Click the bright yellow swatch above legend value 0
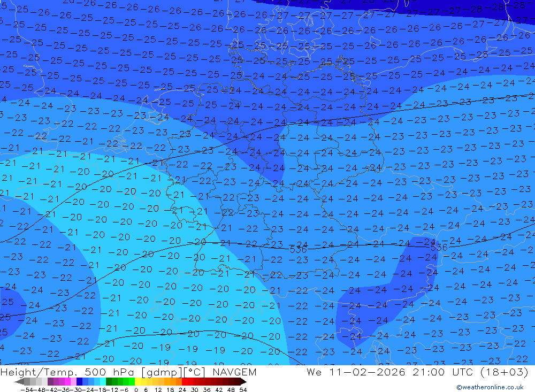Image resolution: width=535 pixels, height=392 pixels. (x=138, y=382)
